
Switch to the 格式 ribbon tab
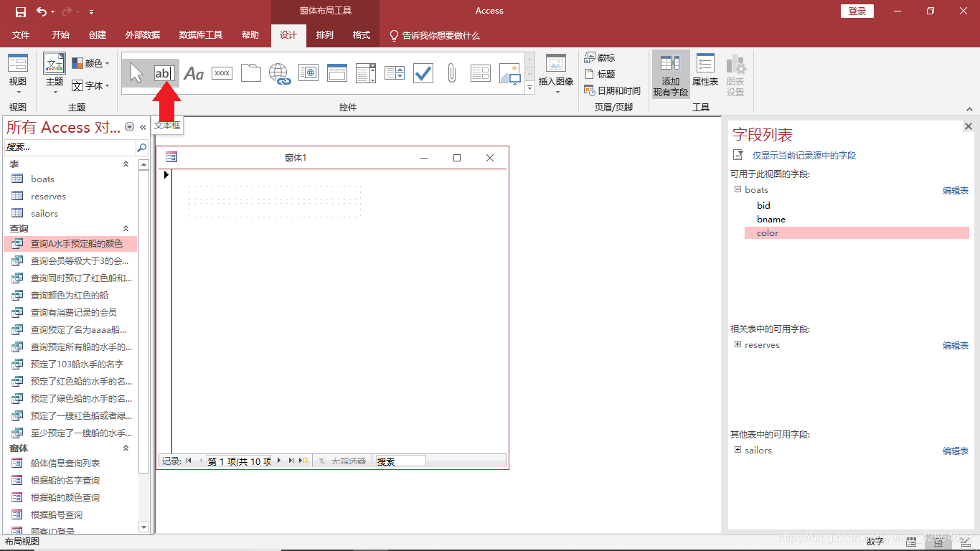pyautogui.click(x=362, y=35)
